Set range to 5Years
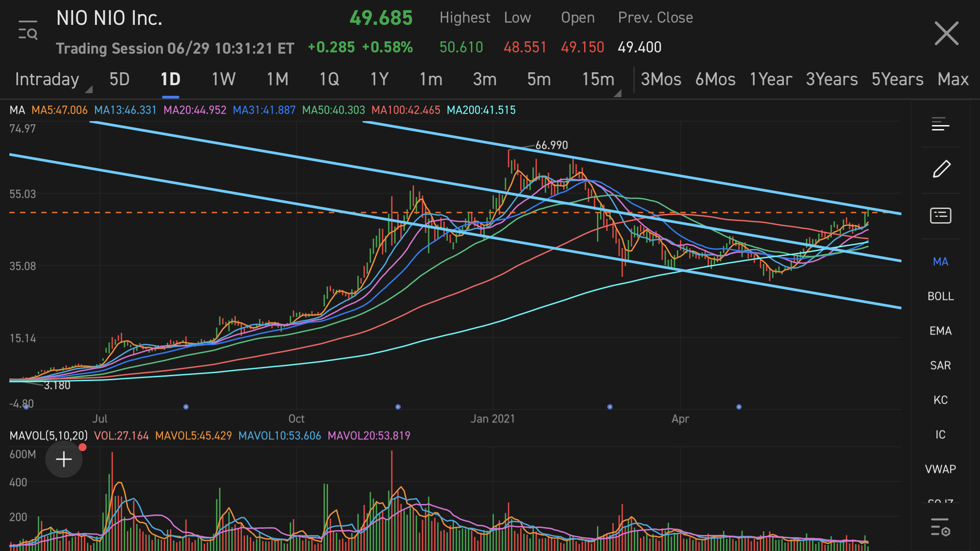980x551 pixels. [x=897, y=79]
